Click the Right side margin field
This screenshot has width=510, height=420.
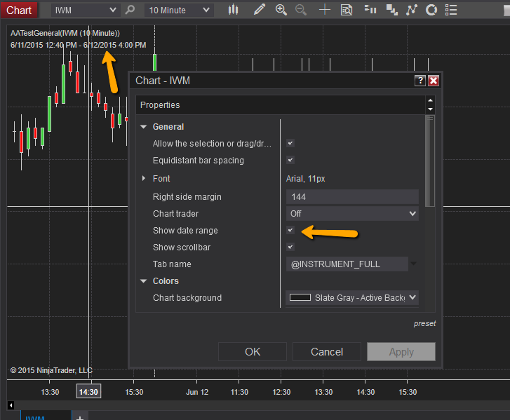[x=352, y=196]
